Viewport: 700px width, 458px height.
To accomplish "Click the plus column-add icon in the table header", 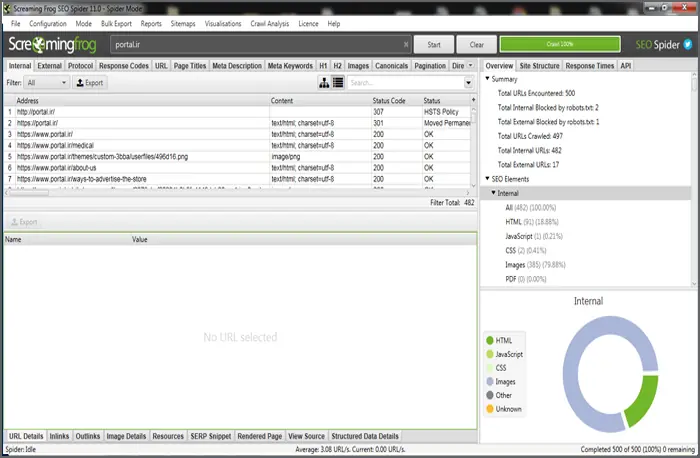I will [x=473, y=100].
